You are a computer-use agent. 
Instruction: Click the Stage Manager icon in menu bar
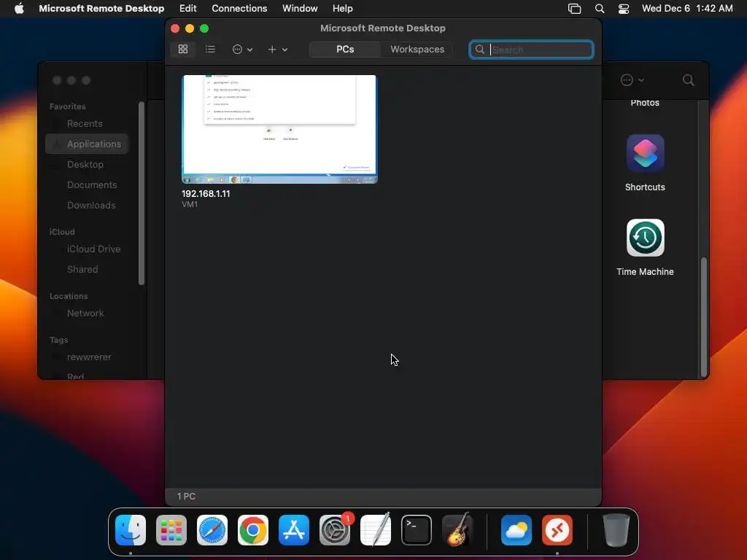point(575,9)
